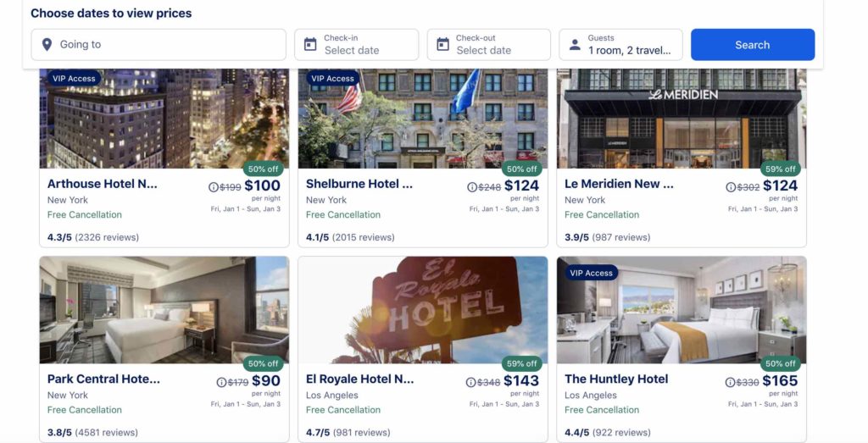868x443 pixels.
Task: View price details icon for El Royale Hotel
Action: tap(471, 382)
